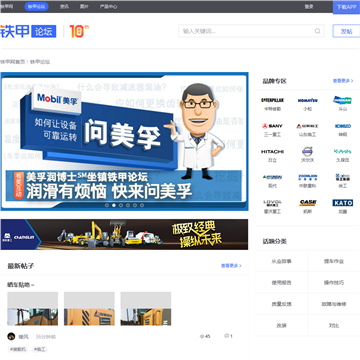
Task: Click the 下载APP button
Action: (346, 7)
